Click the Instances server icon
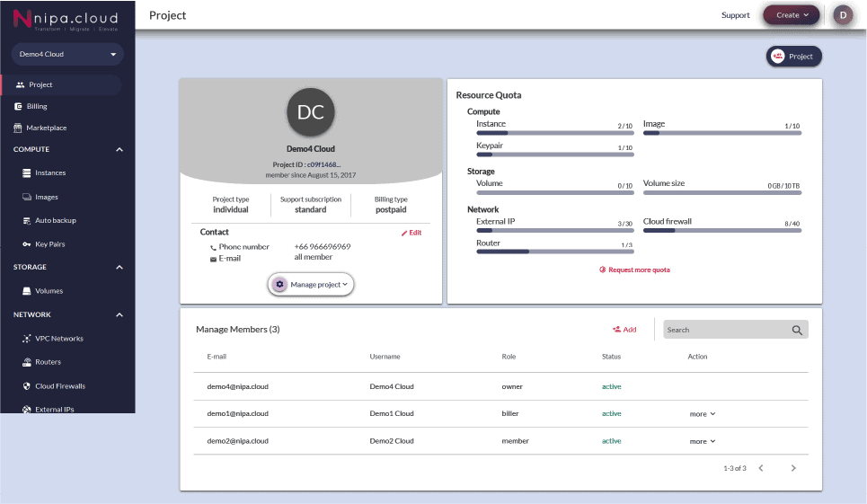Image resolution: width=867 pixels, height=504 pixels. (27, 173)
